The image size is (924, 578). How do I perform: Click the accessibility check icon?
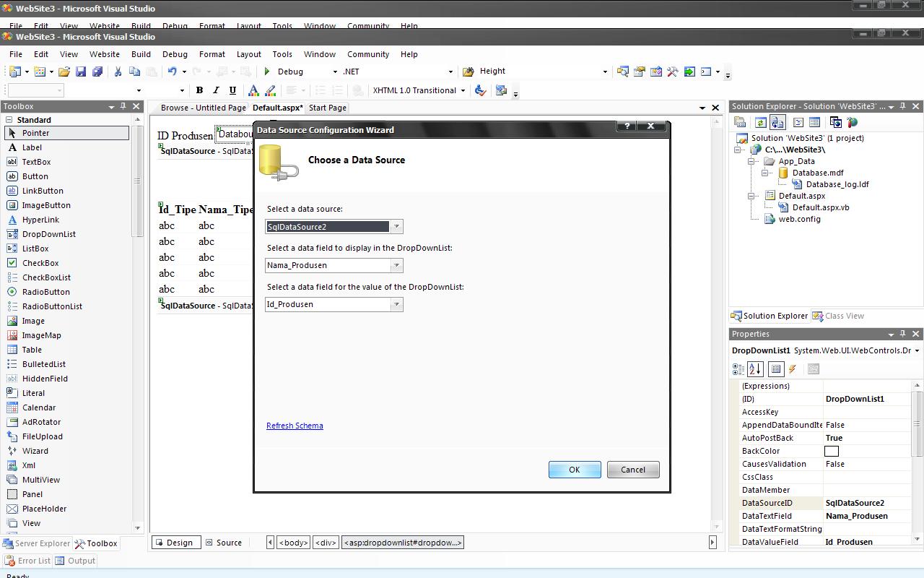click(x=480, y=90)
